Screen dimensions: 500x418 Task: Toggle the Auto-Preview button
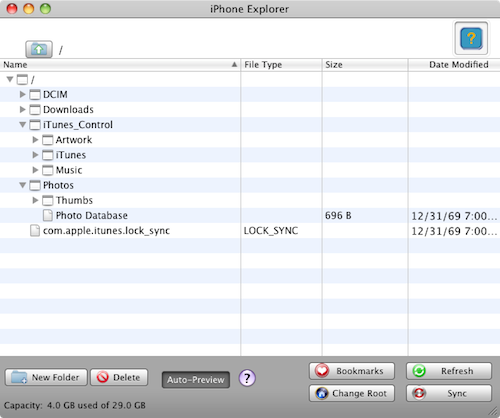tap(196, 380)
